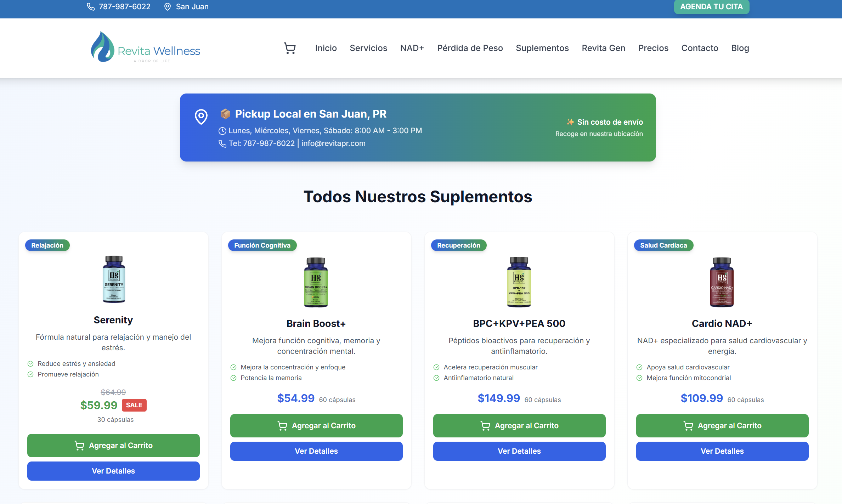Open Ver Detalles for Brain Boost+

pyautogui.click(x=316, y=451)
